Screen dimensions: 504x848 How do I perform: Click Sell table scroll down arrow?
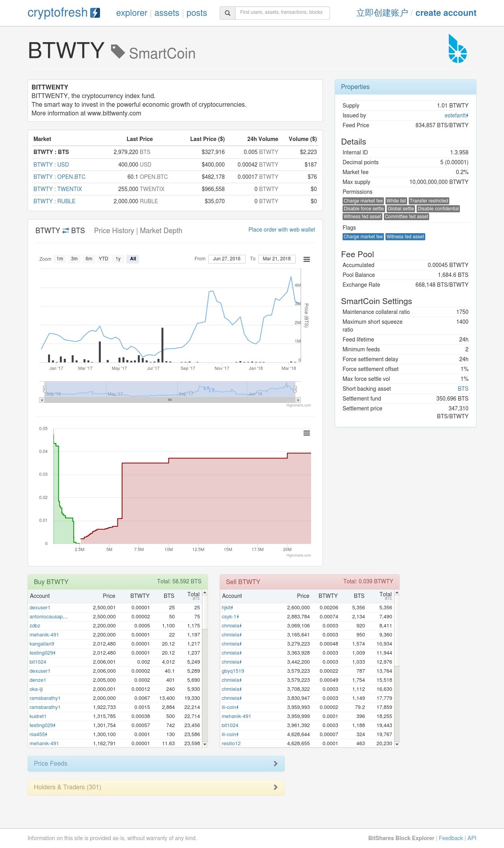(397, 744)
